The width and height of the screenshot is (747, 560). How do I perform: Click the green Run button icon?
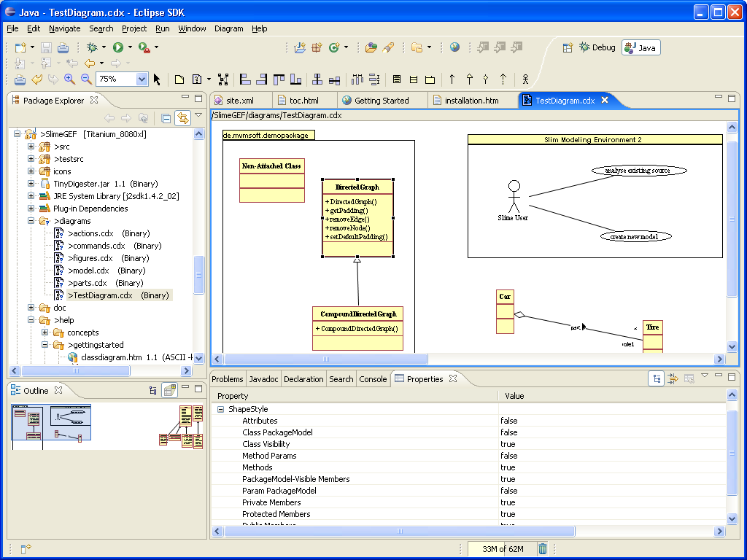[x=118, y=47]
